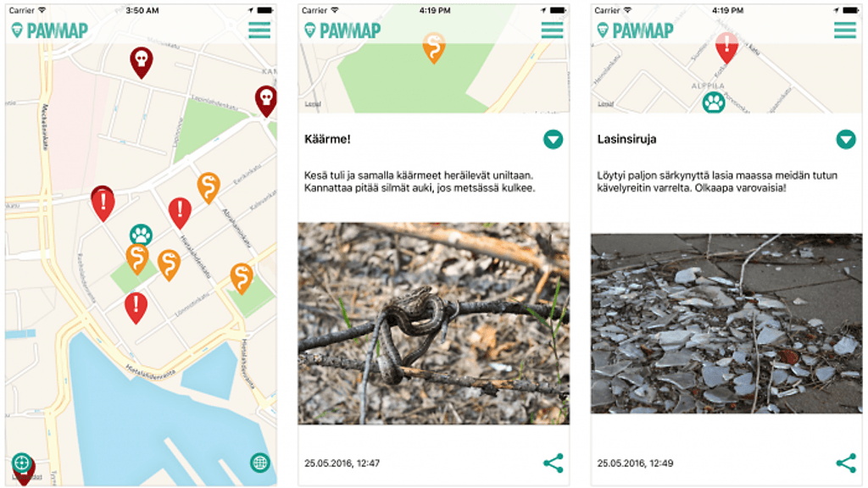Open the broken glass photo
The image size is (868, 488).
click(726, 323)
